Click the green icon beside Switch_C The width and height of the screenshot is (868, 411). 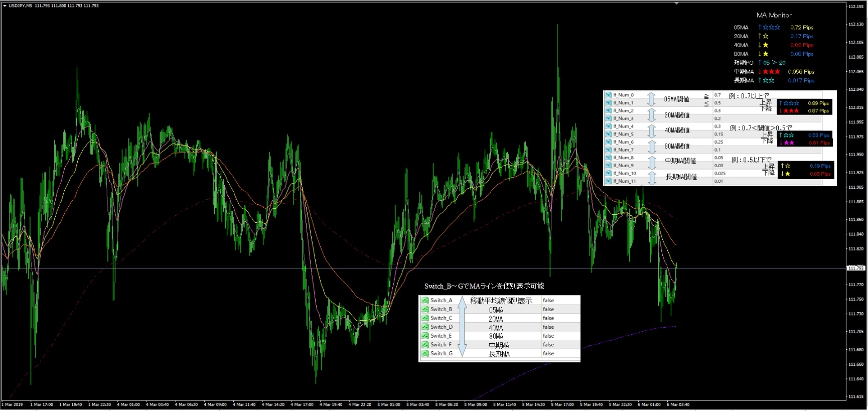click(425, 318)
